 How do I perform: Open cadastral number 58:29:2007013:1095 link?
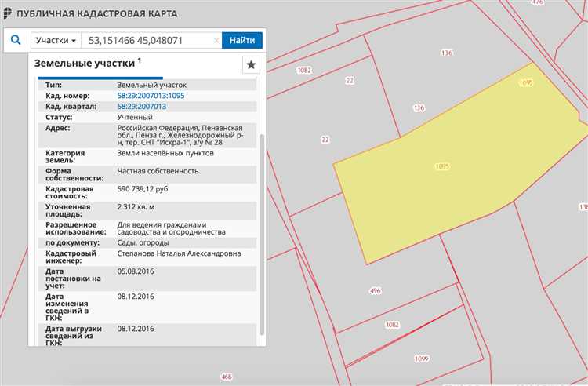click(x=151, y=96)
